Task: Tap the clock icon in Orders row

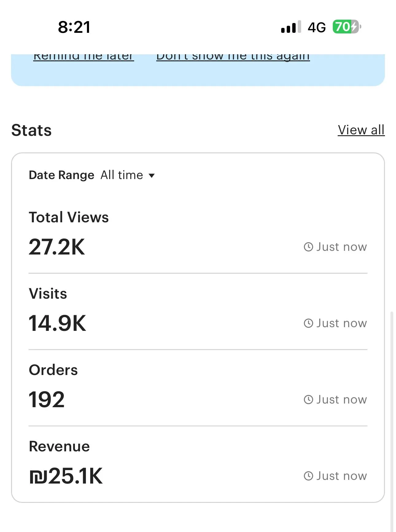Action: click(x=308, y=400)
